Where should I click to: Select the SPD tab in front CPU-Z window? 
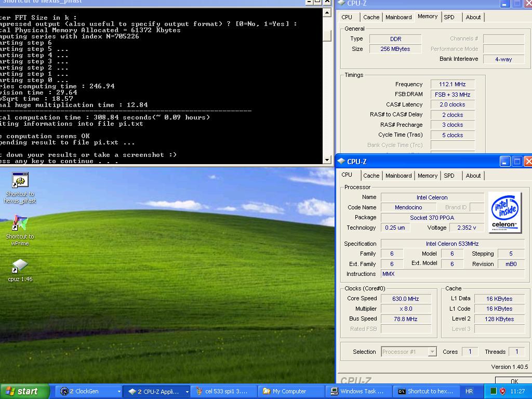click(449, 176)
